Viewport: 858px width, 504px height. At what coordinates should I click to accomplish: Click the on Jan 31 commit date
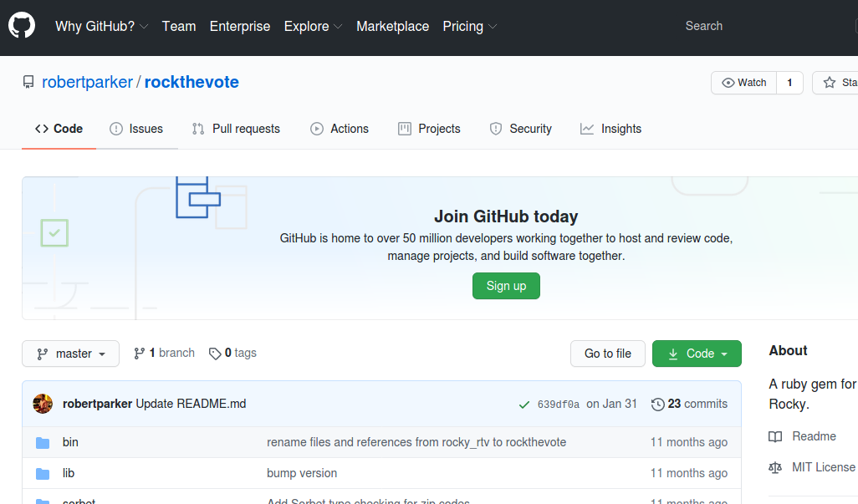pyautogui.click(x=612, y=404)
